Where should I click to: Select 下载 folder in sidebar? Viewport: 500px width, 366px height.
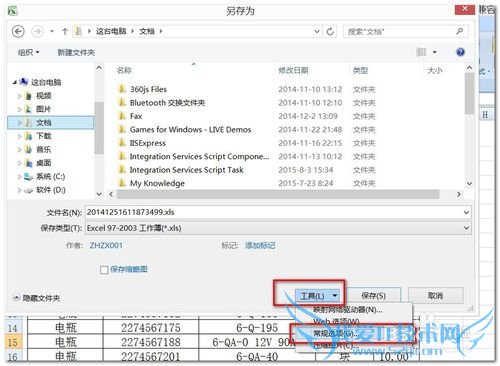pyautogui.click(x=43, y=136)
